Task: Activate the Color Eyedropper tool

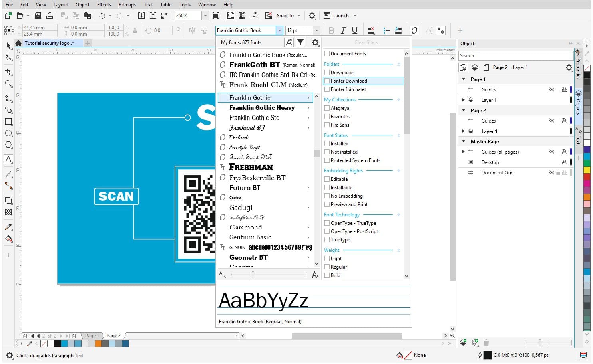Action: pyautogui.click(x=8, y=227)
